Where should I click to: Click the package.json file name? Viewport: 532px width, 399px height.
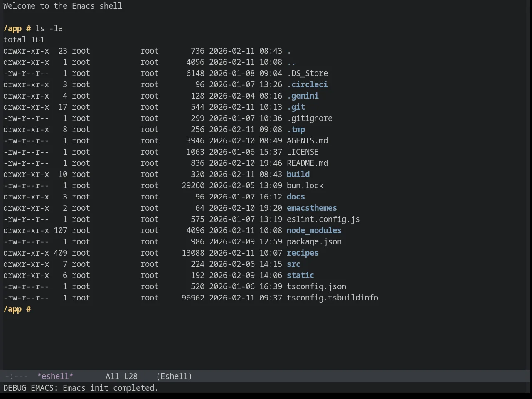[314, 241]
